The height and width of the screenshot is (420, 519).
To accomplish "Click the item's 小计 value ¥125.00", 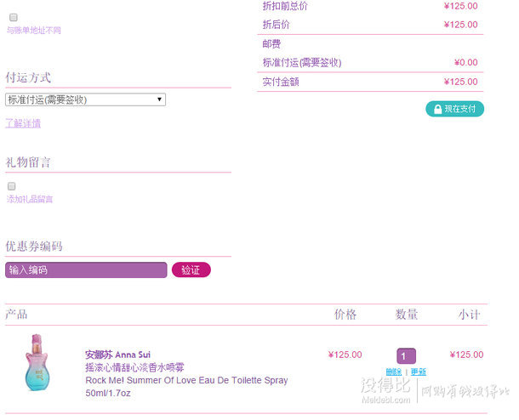I will [466, 355].
